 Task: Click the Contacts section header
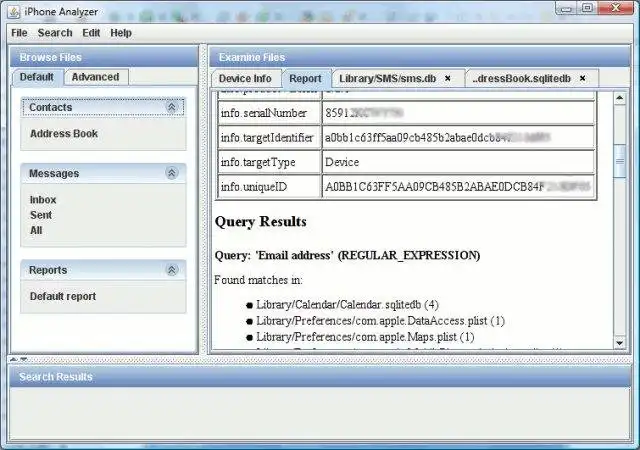coord(103,107)
